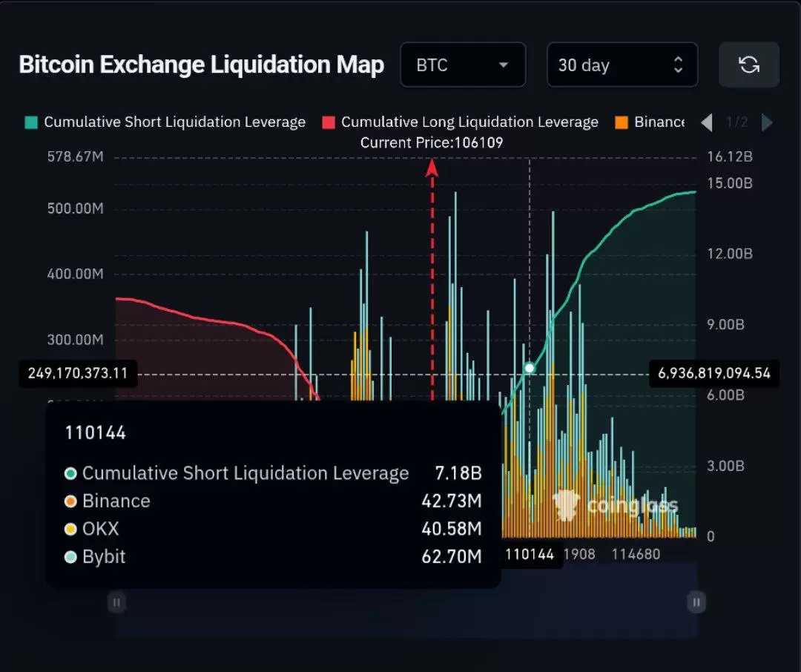
Task: Go to next legend page arrow
Action: (767, 122)
